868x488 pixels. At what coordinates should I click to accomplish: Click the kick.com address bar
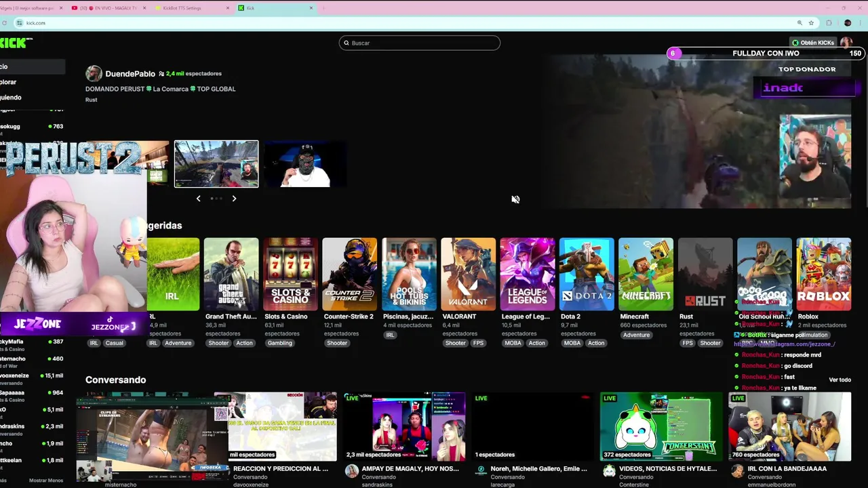coord(407,23)
